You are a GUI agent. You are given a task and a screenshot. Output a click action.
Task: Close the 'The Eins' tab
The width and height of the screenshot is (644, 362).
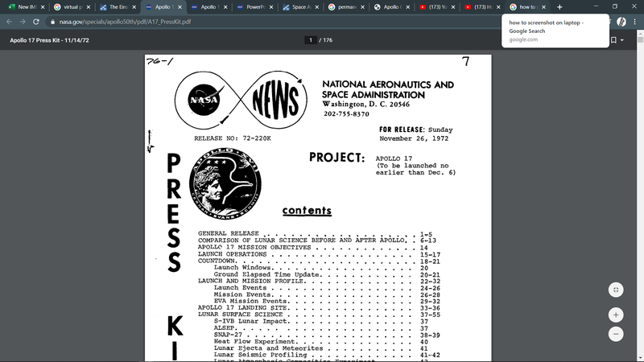(x=134, y=7)
